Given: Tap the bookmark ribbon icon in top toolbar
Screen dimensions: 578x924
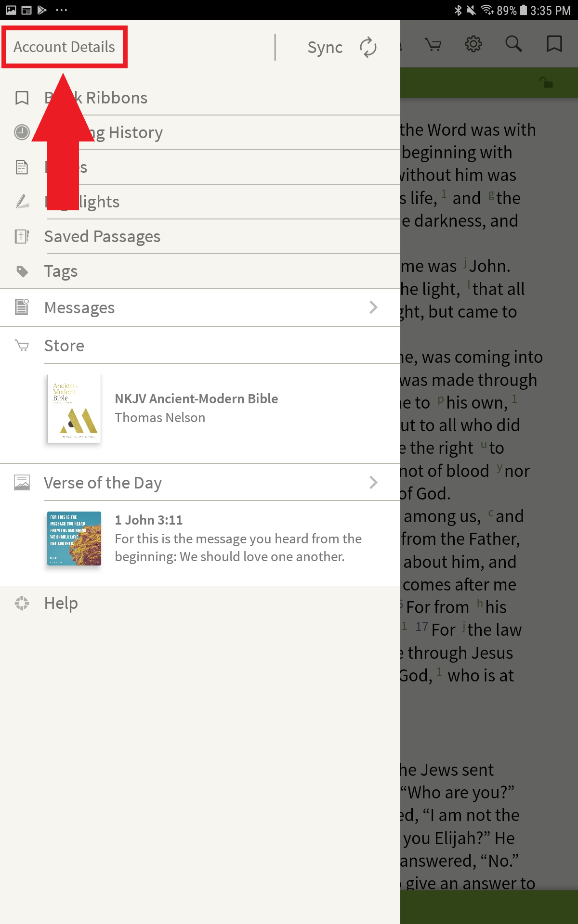Looking at the screenshot, I should tap(554, 44).
